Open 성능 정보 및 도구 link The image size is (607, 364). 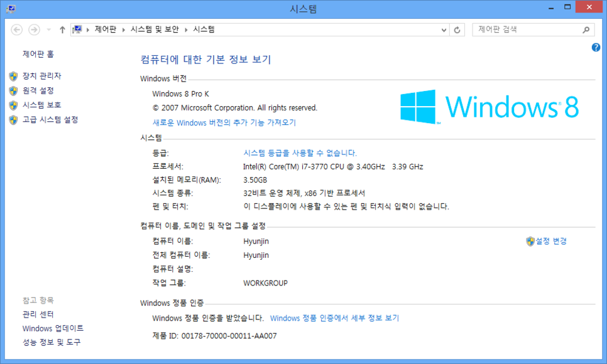tap(52, 342)
